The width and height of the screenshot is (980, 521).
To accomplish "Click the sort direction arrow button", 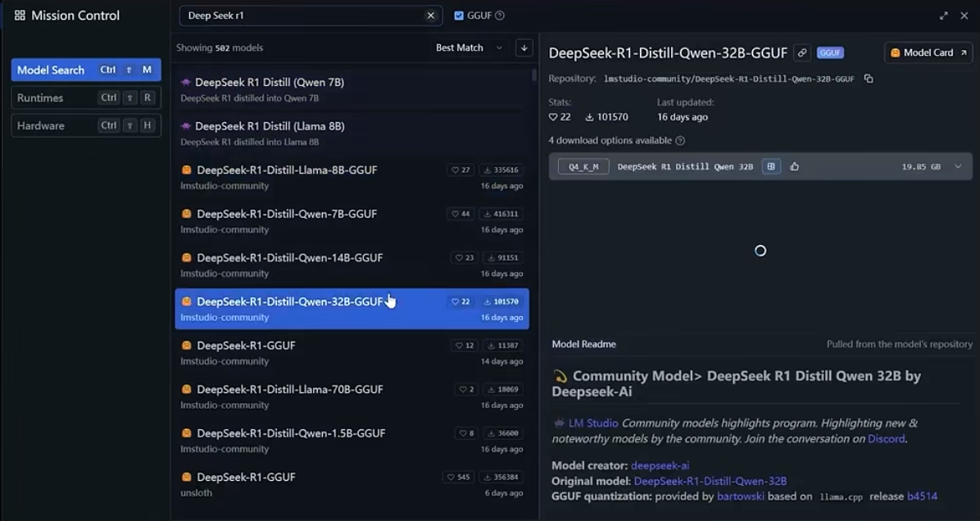I will point(524,48).
